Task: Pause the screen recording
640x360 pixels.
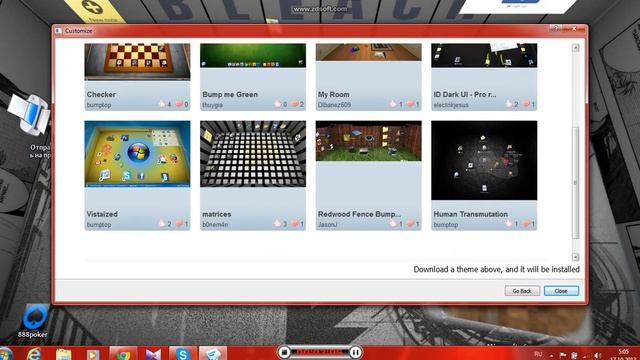Action: [x=356, y=352]
